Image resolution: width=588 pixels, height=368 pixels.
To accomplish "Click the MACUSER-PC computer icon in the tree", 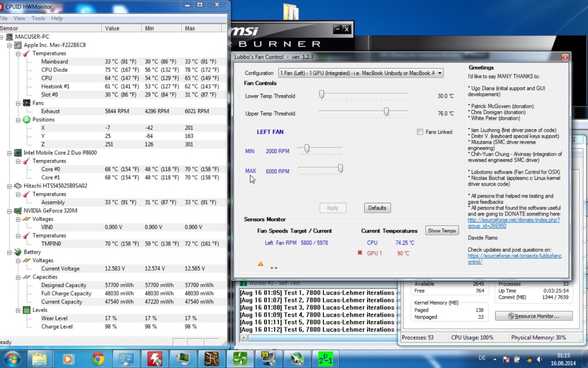I will [x=9, y=37].
